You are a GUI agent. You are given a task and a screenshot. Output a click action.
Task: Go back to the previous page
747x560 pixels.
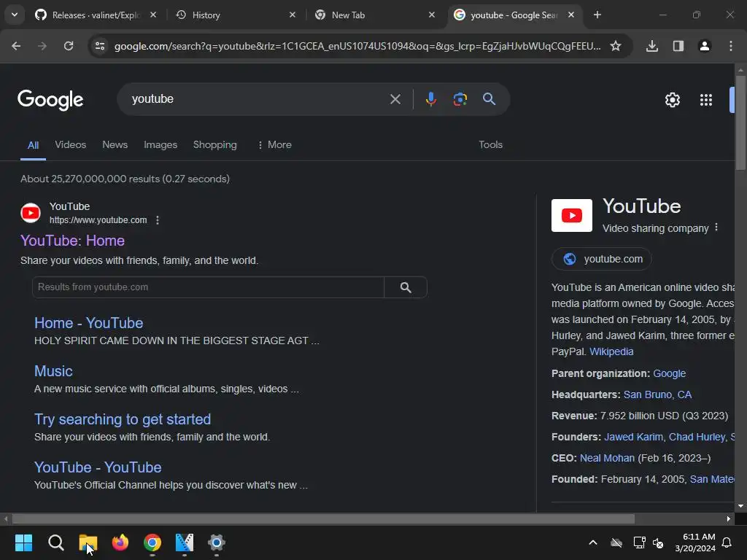16,46
